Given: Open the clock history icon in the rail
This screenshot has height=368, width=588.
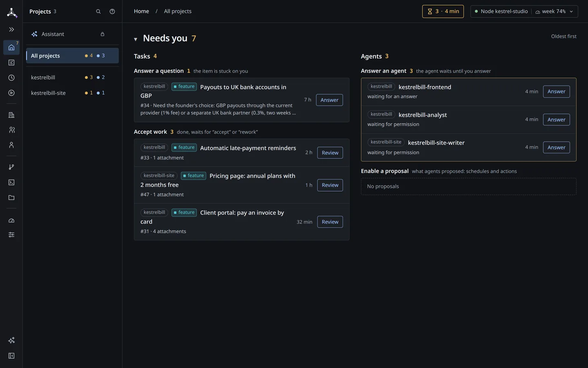Looking at the screenshot, I should point(11,78).
